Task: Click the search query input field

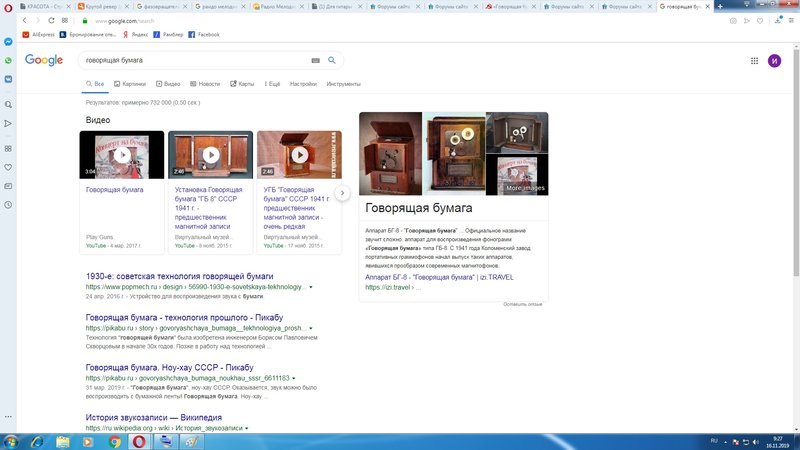Action: (x=196, y=60)
